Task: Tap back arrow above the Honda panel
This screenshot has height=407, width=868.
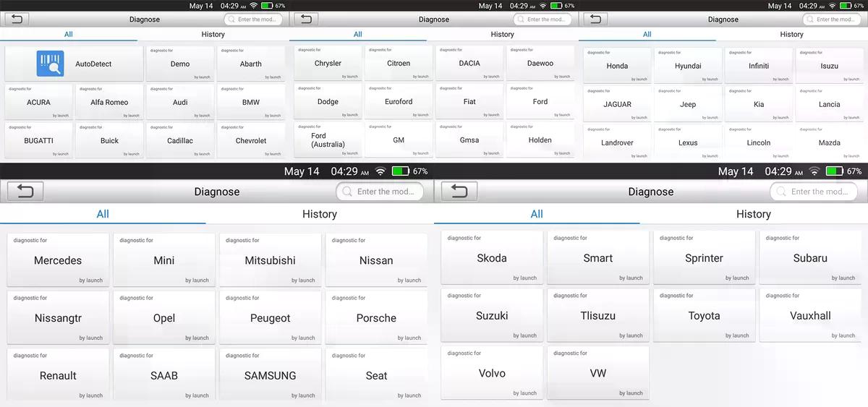Action: (595, 19)
